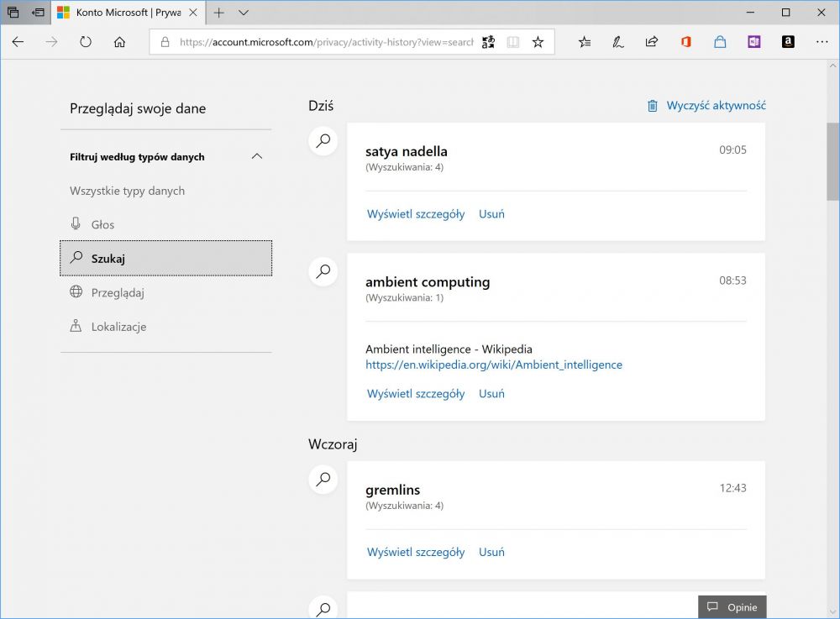Set these tabs aside

tap(38, 13)
